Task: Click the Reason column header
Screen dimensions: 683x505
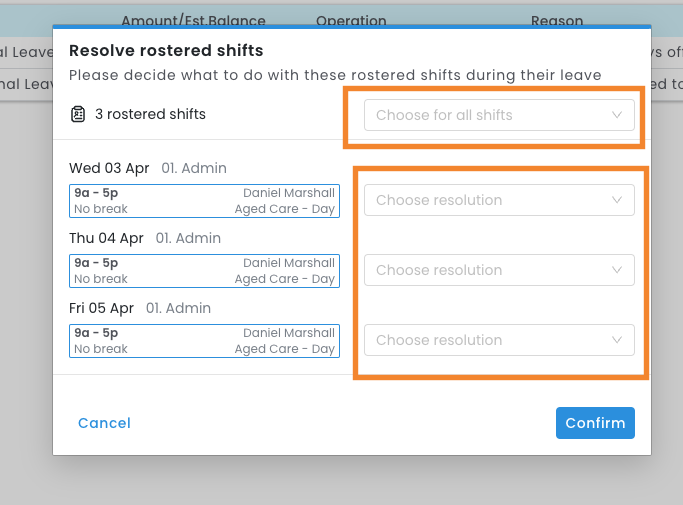Action: click(x=557, y=20)
